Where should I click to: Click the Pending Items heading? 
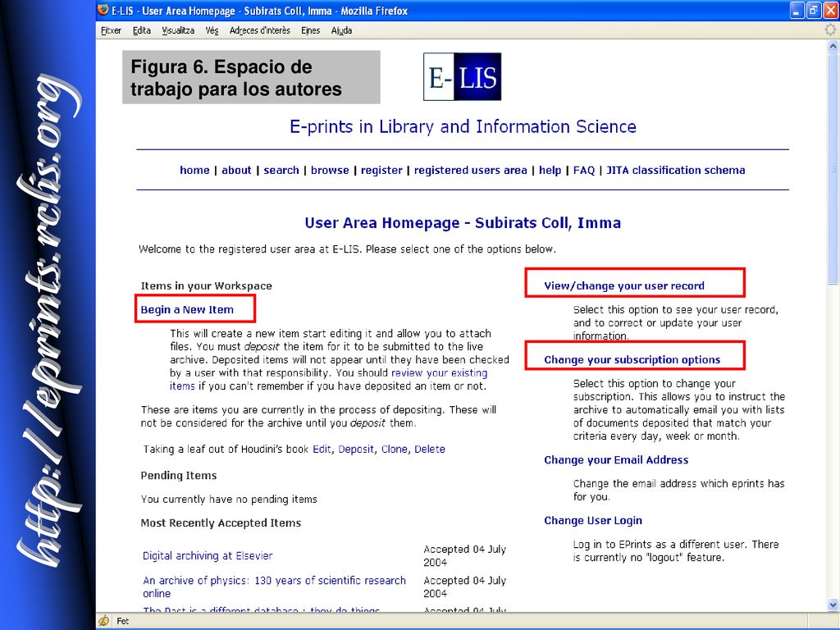[x=178, y=475]
